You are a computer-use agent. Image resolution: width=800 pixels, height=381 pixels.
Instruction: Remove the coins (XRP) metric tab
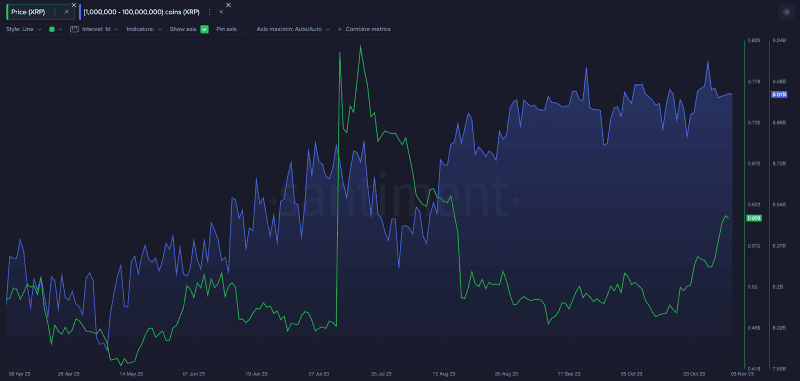coord(221,12)
